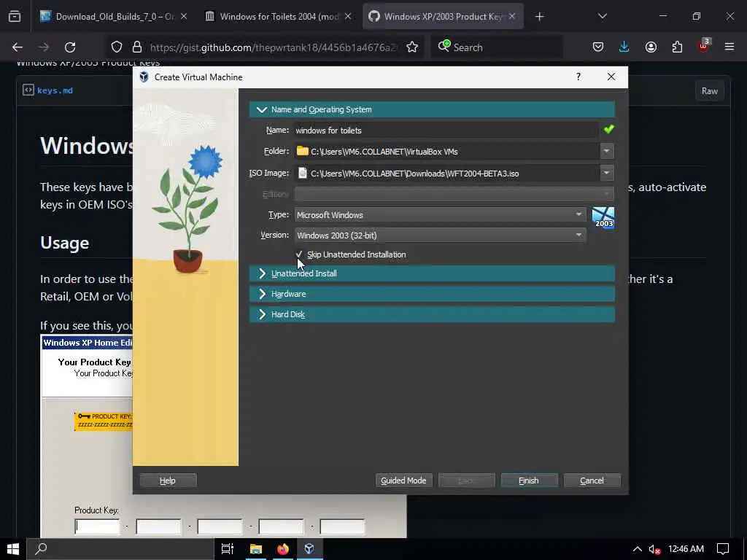Switch to Guided Mode
Image resolution: width=747 pixels, height=560 pixels.
pyautogui.click(x=403, y=481)
